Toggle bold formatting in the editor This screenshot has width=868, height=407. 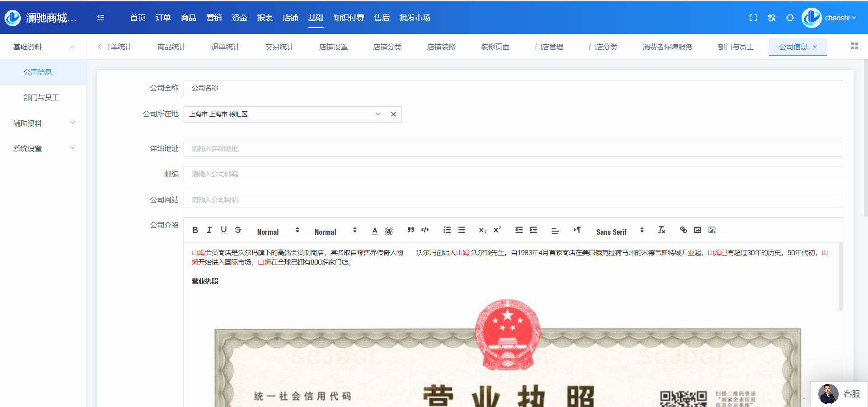point(195,230)
